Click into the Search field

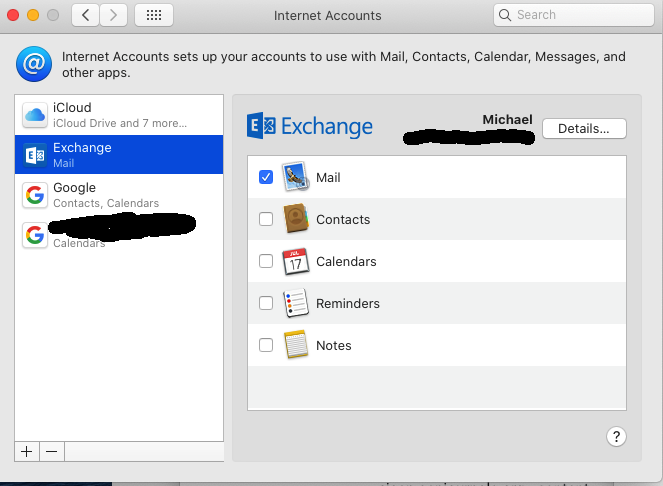(x=573, y=15)
